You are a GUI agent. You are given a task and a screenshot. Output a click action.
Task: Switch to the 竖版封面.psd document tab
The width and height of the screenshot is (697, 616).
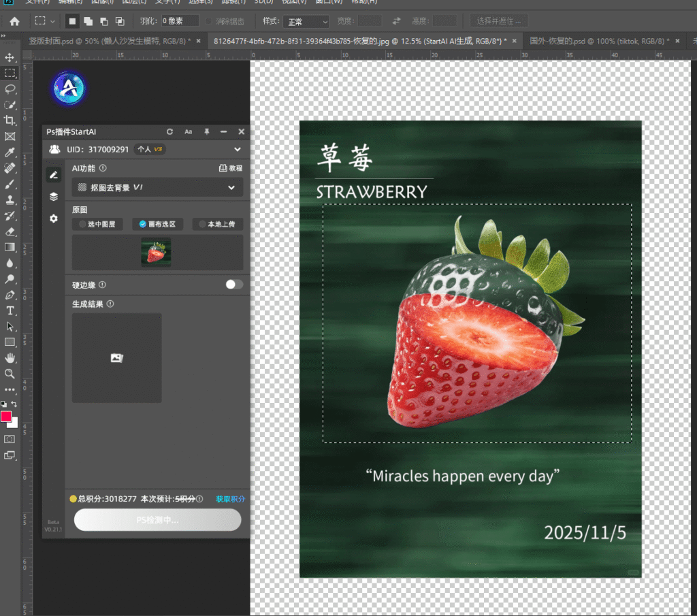coord(109,41)
